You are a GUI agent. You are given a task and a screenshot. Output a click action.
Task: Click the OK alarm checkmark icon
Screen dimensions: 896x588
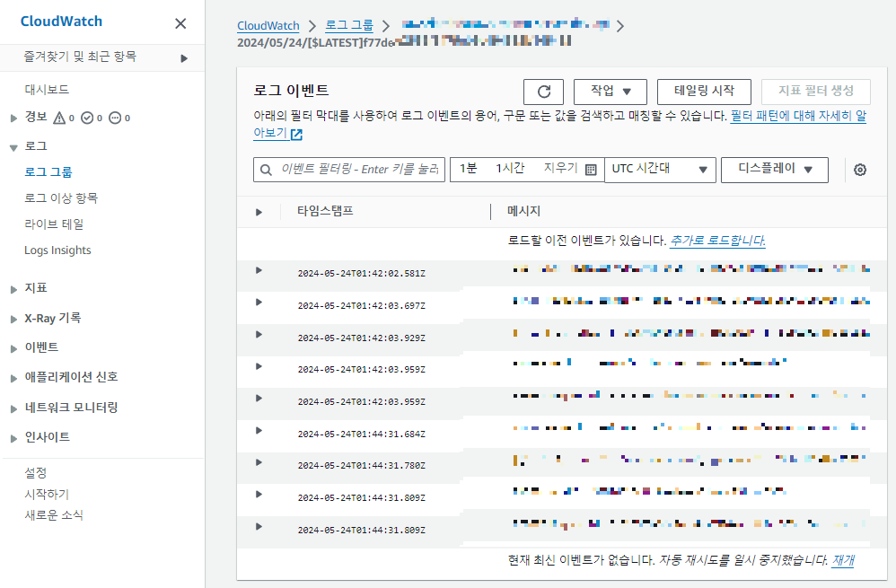point(87,118)
